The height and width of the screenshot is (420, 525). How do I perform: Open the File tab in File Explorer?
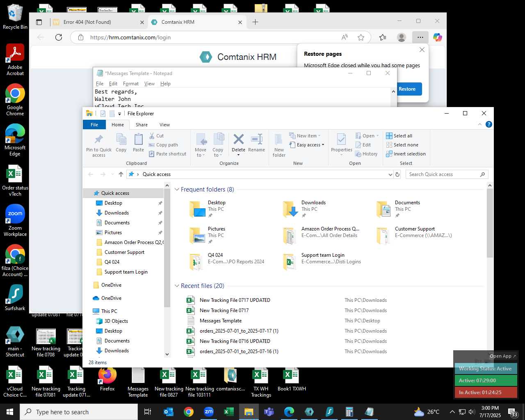94,125
